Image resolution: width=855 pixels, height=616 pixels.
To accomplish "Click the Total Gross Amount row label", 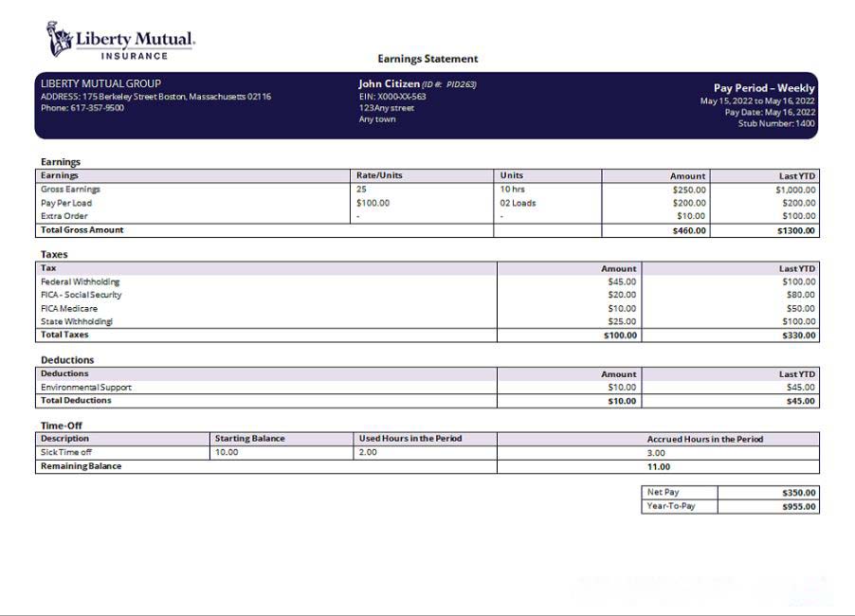I will [82, 230].
